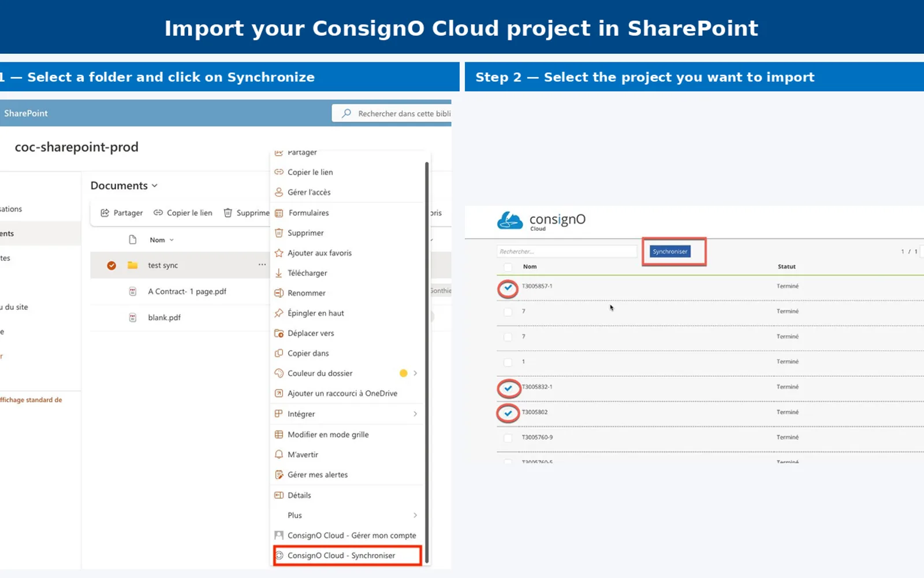Screen dimensions: 924x578
Task: Click the Formulaires form icon
Action: click(279, 213)
